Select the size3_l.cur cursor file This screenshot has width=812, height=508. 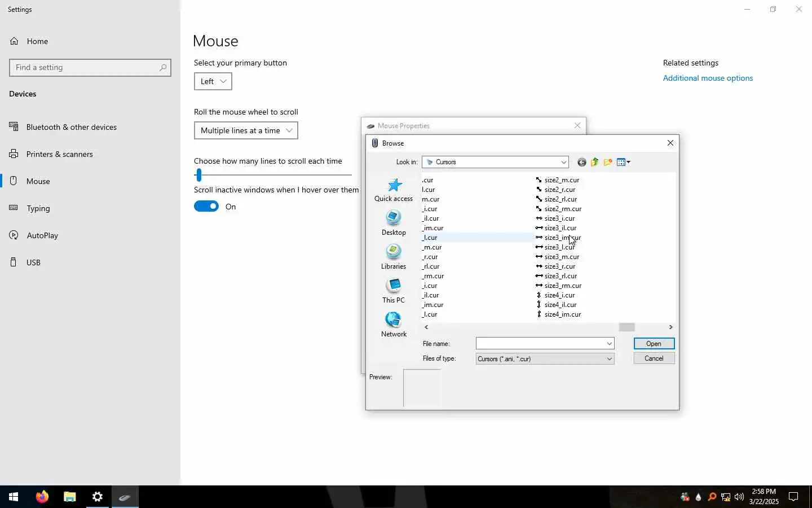555,247
